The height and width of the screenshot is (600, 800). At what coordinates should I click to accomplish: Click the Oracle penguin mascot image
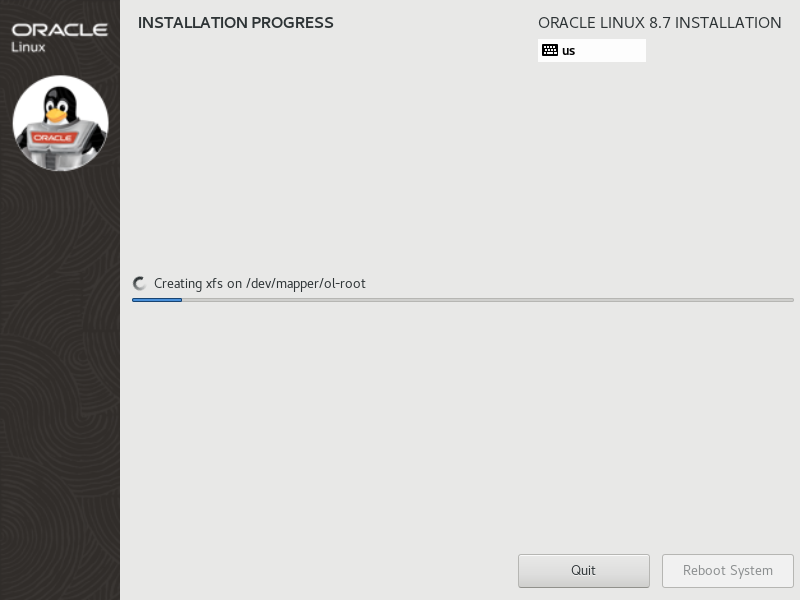pyautogui.click(x=60, y=123)
